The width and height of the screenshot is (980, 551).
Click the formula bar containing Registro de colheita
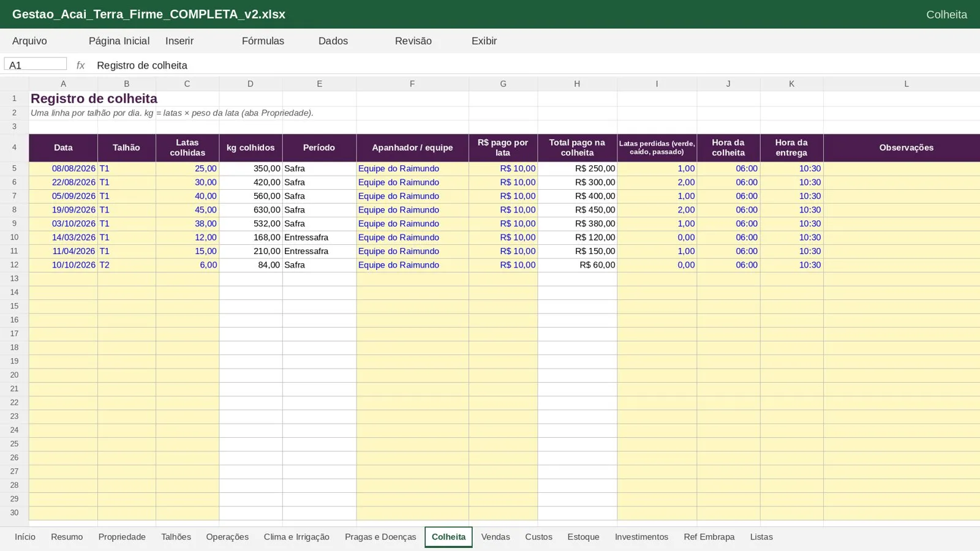click(x=536, y=65)
